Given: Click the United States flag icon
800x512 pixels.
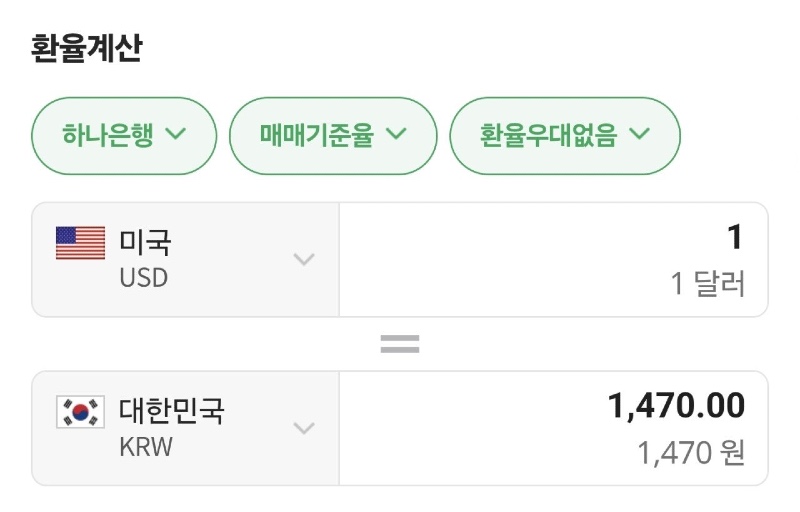Looking at the screenshot, I should tap(80, 243).
